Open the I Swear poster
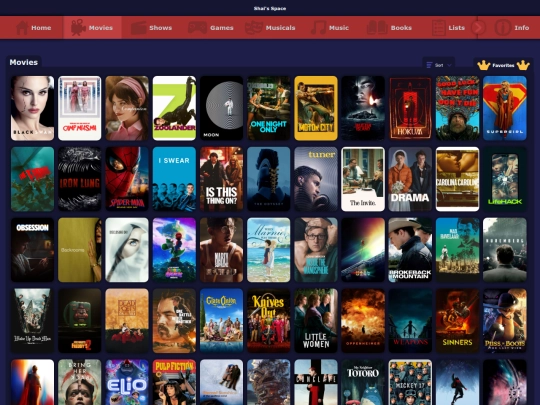The image size is (540, 405). tap(174, 179)
